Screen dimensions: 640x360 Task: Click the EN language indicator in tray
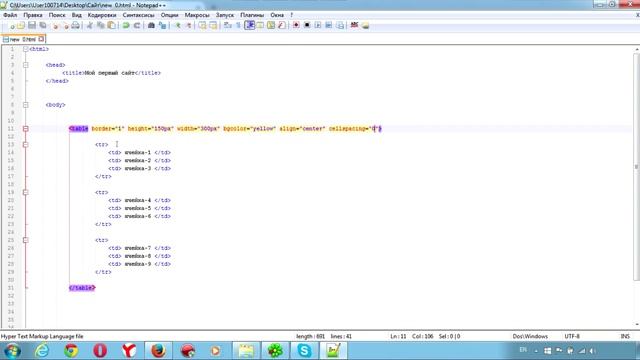pos(523,350)
